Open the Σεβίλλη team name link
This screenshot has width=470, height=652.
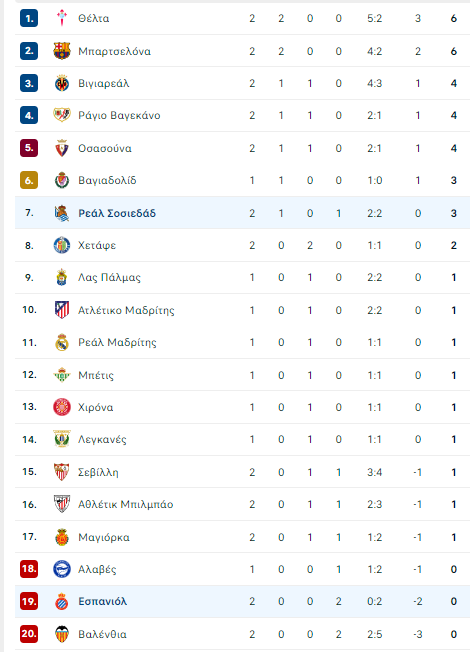pyautogui.click(x=98, y=473)
